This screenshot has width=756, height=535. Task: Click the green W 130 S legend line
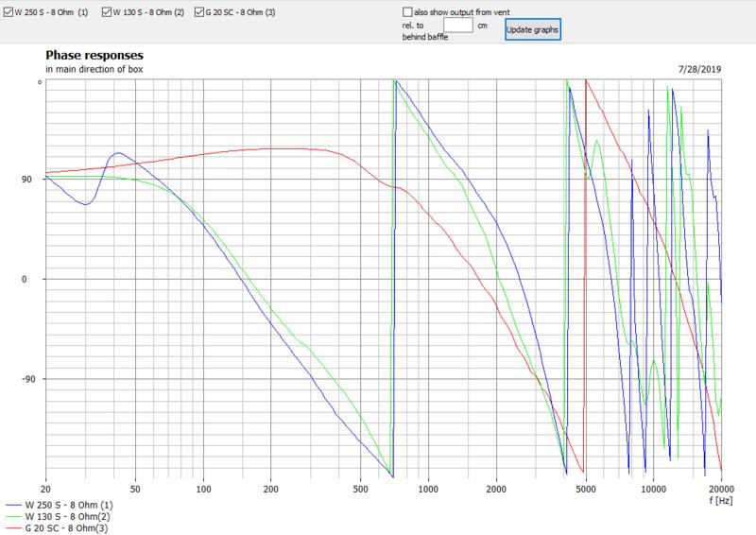coord(11,516)
